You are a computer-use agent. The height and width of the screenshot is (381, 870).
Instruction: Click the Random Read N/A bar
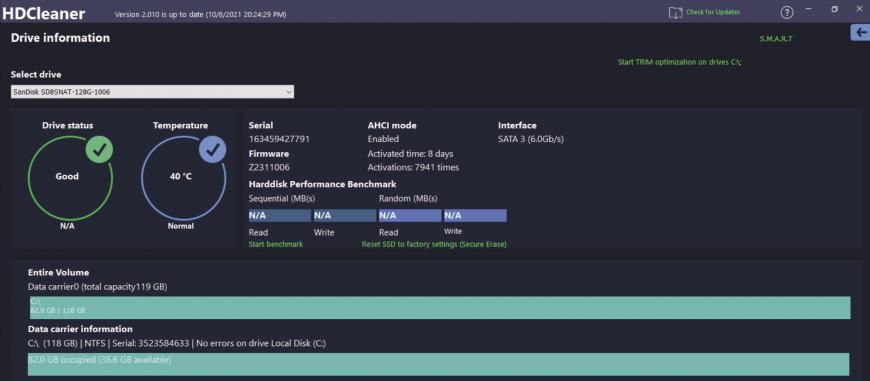click(x=409, y=215)
